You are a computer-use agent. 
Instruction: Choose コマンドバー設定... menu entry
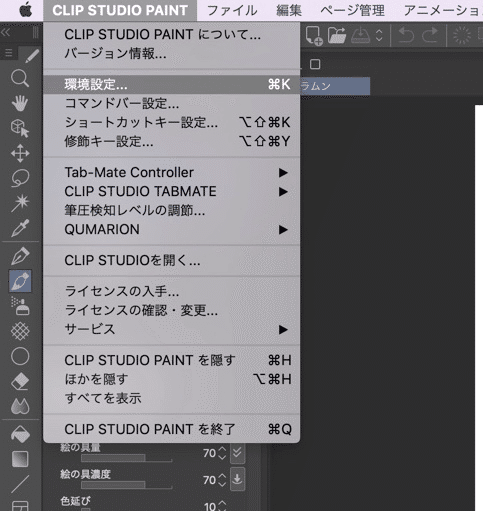(x=171, y=103)
